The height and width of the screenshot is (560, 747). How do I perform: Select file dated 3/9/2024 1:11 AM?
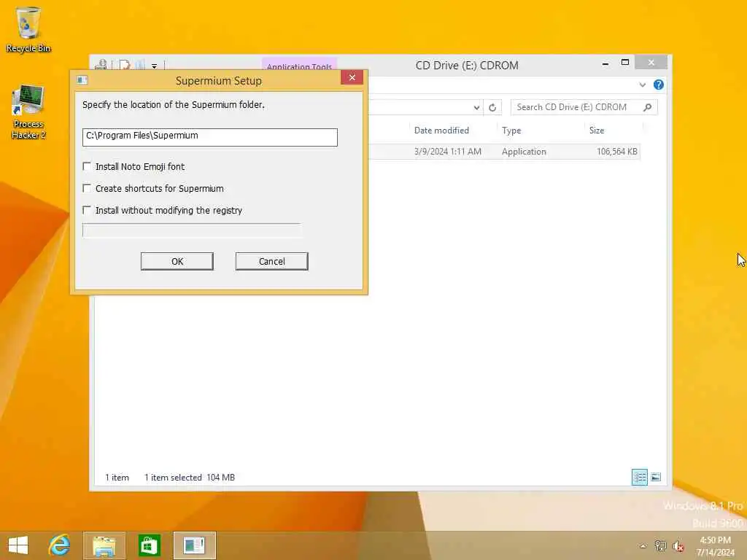tap(448, 152)
